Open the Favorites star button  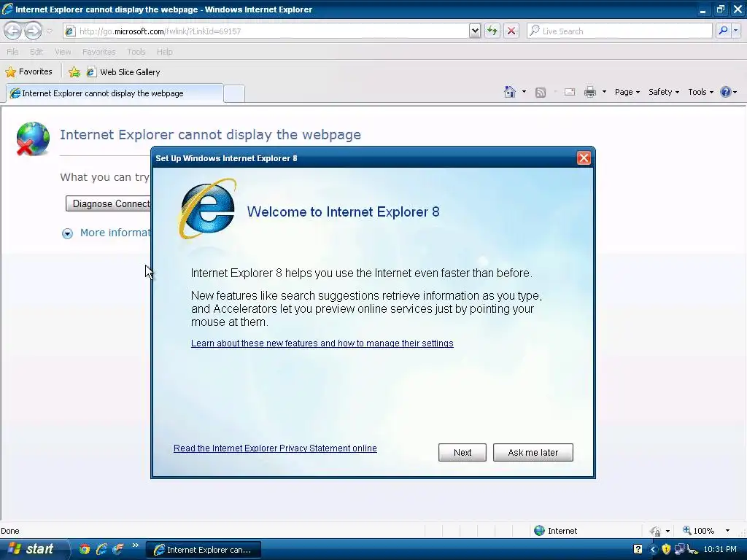click(x=28, y=72)
